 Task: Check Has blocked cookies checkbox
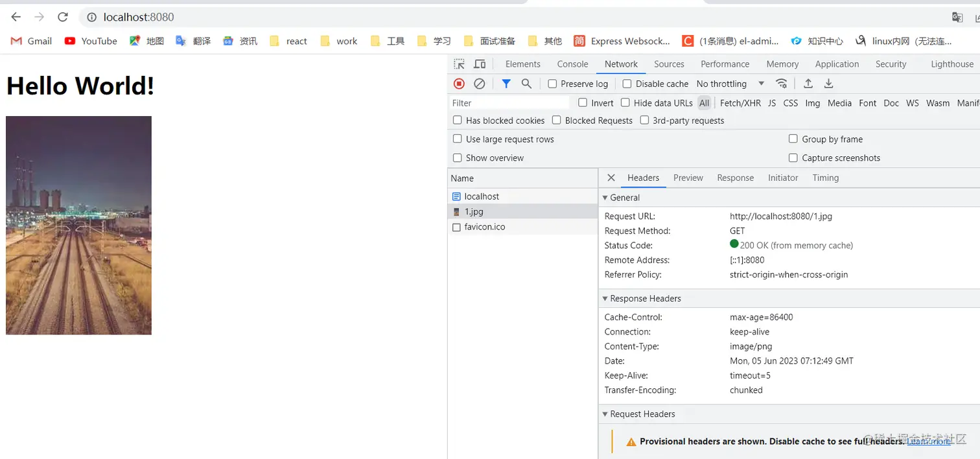[x=458, y=120]
